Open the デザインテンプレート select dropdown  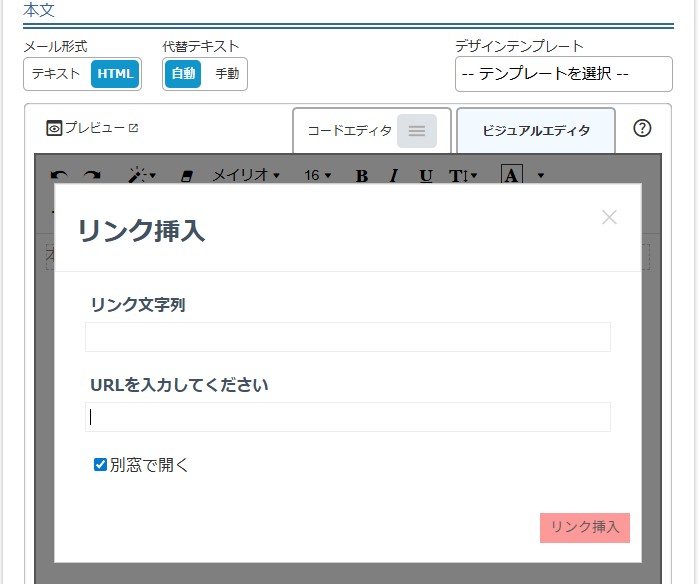tap(563, 74)
